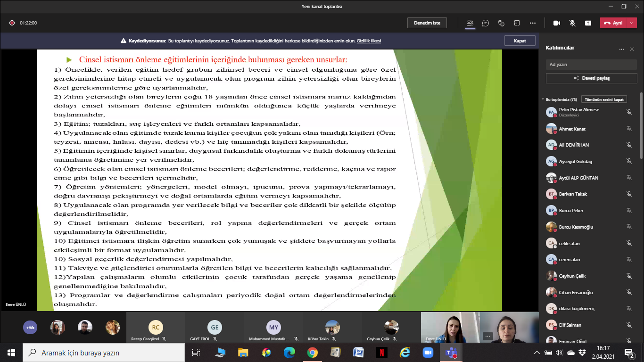Toggle Ahmet Kanat's microphone icon

(629, 129)
